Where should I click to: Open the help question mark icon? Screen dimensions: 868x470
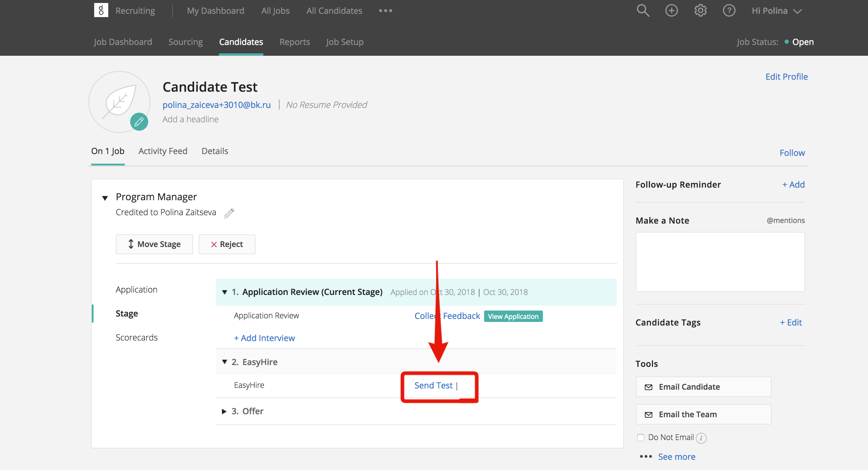point(729,10)
